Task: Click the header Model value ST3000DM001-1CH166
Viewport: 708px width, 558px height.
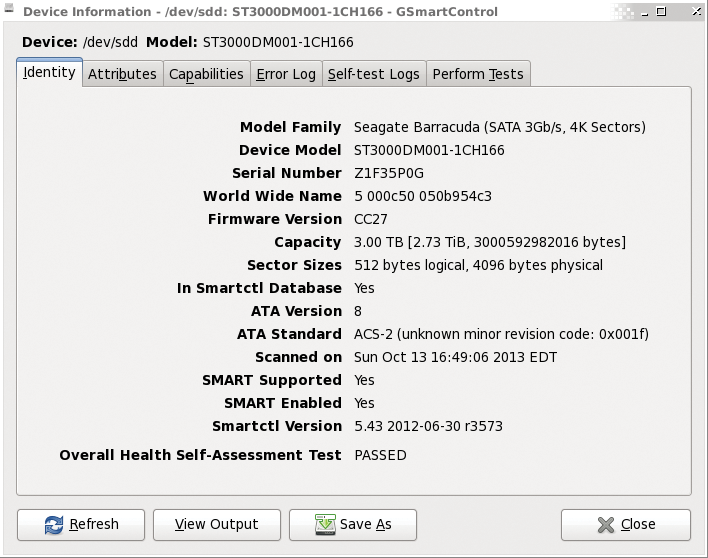Action: (x=278, y=42)
